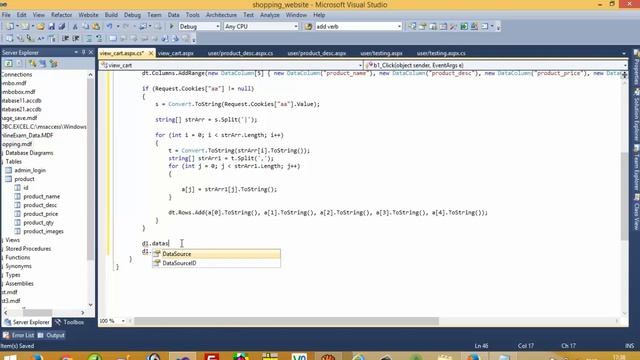Click the 'Col 17' status bar text

(x=526, y=346)
